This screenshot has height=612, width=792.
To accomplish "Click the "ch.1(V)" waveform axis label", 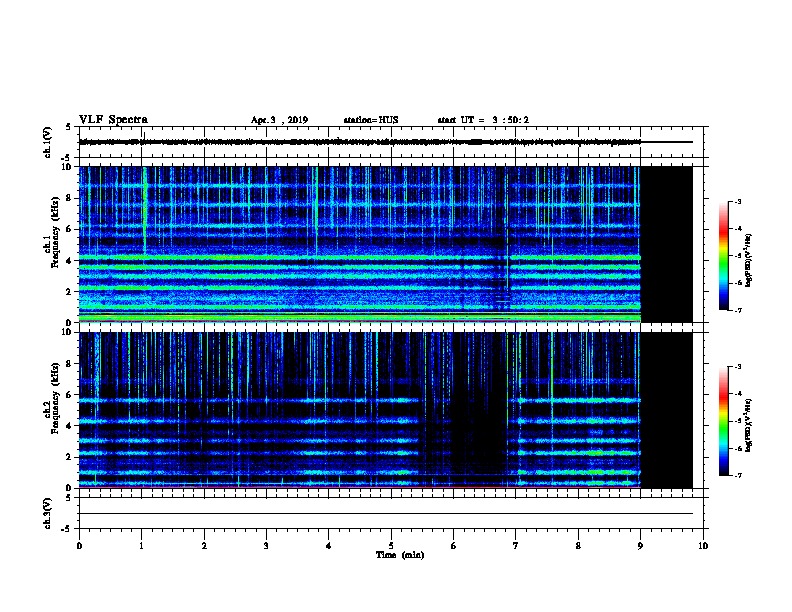I will [x=48, y=142].
